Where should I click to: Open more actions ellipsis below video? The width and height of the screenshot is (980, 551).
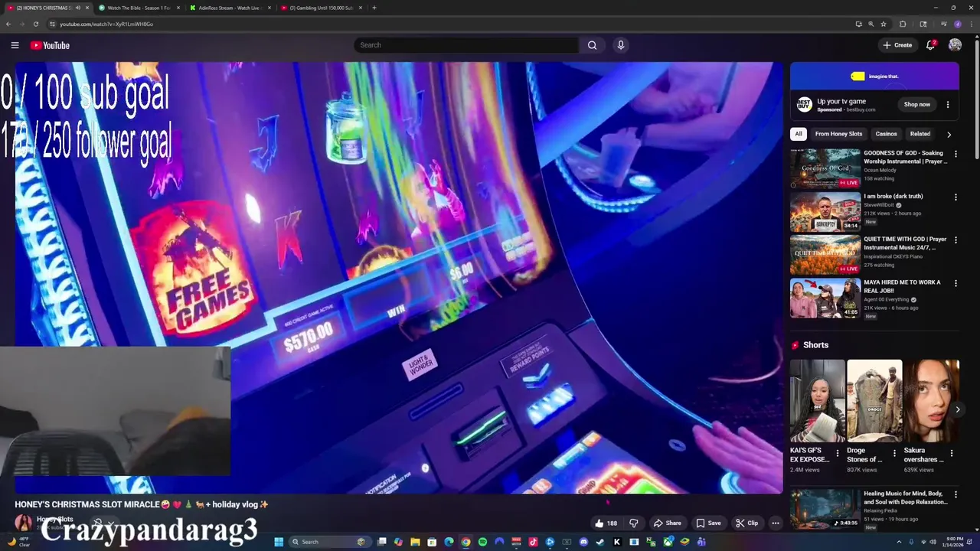tap(776, 523)
